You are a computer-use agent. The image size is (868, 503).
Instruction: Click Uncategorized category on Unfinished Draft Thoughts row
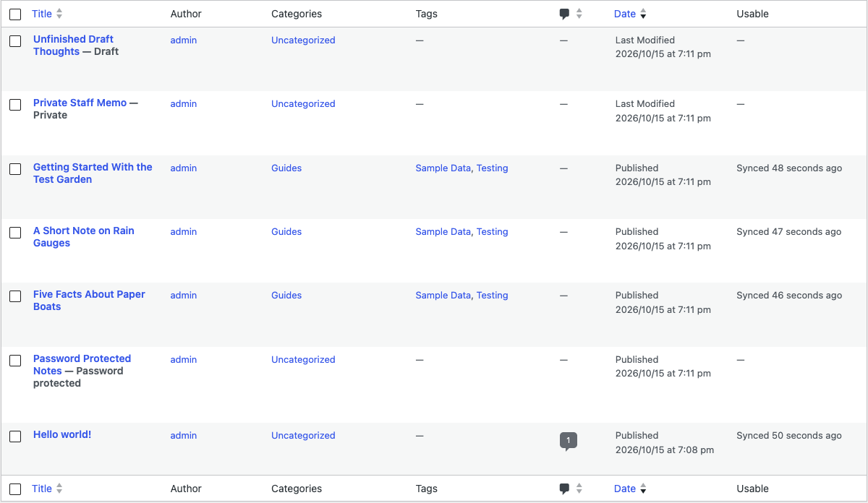303,40
